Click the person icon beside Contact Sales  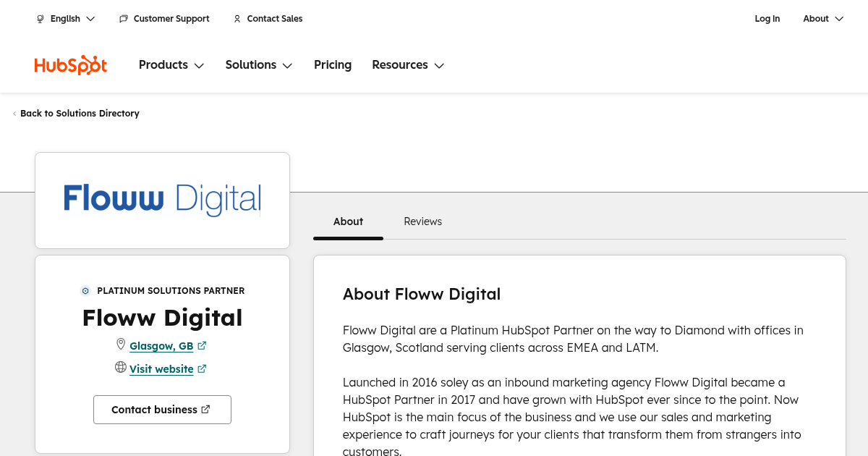(237, 19)
